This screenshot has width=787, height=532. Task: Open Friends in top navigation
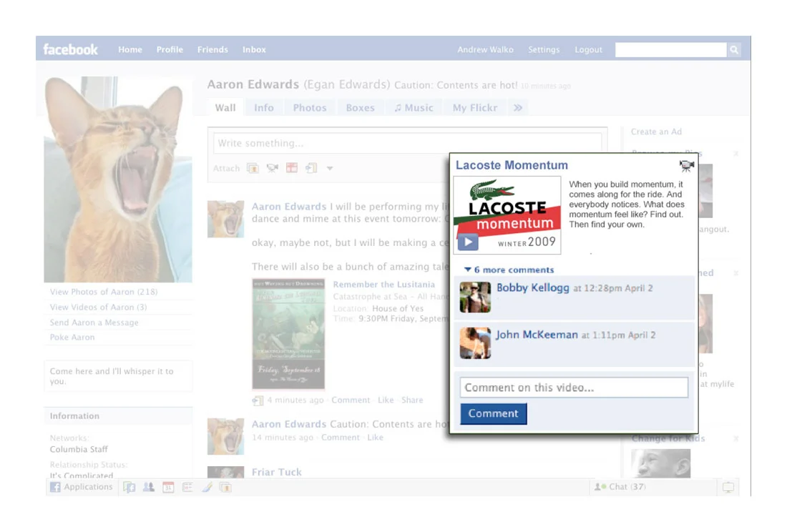[x=212, y=49]
